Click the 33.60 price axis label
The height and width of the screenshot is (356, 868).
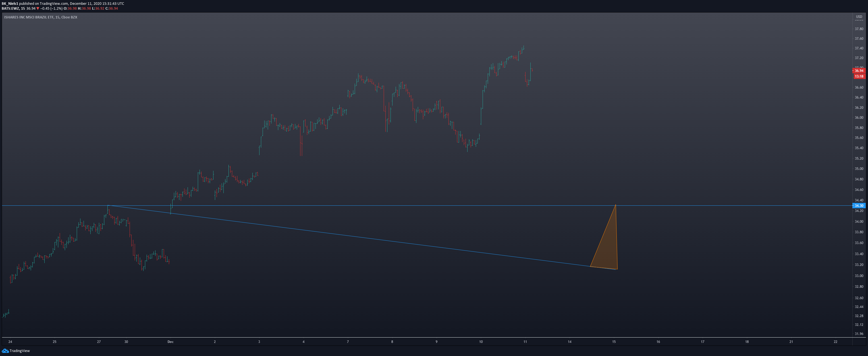(859, 243)
